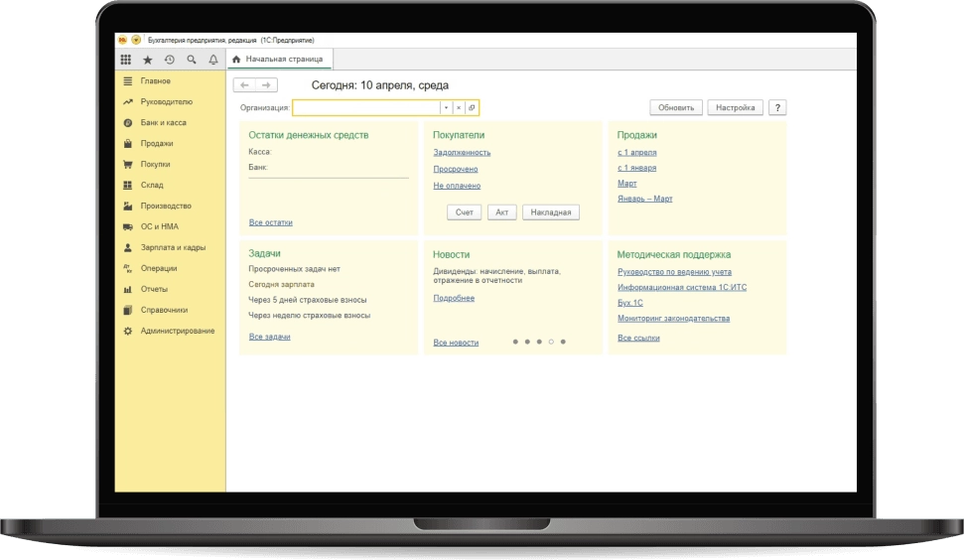Image resolution: width=964 pixels, height=560 pixels.
Task: Open the History clock icon
Action: point(169,60)
